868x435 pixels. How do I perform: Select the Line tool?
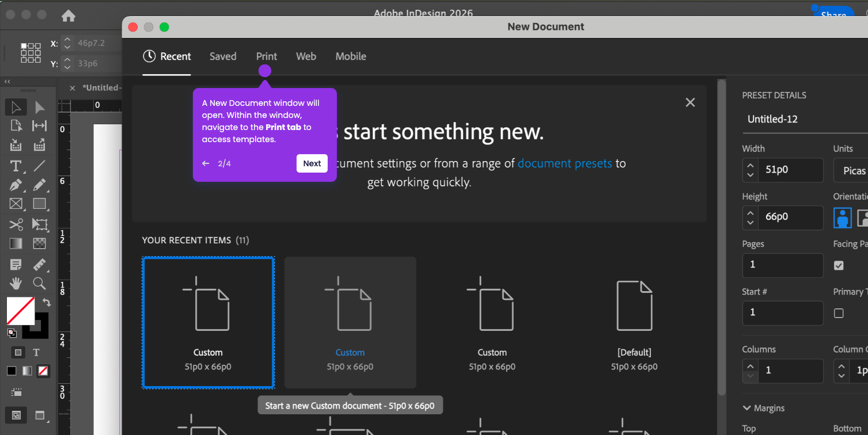pos(40,167)
